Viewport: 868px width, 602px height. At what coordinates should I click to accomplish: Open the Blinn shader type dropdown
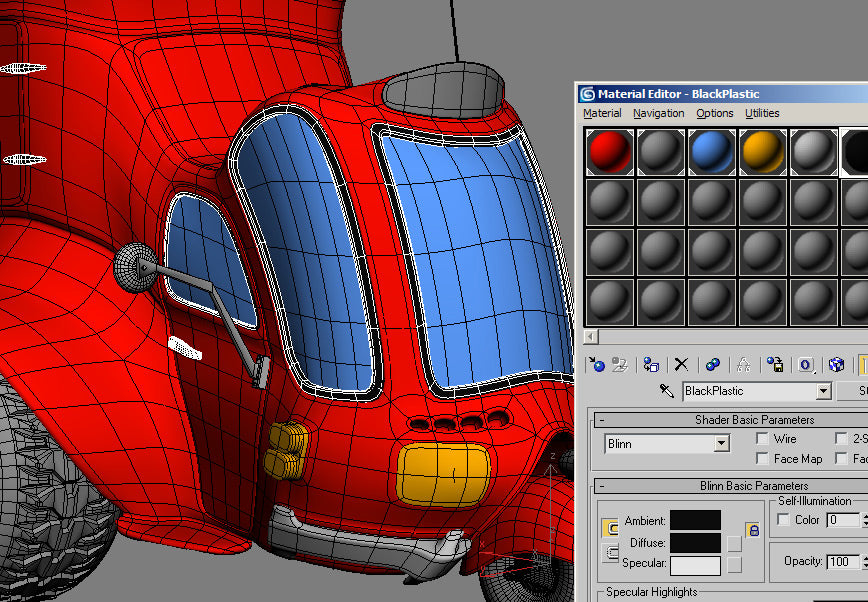click(721, 444)
